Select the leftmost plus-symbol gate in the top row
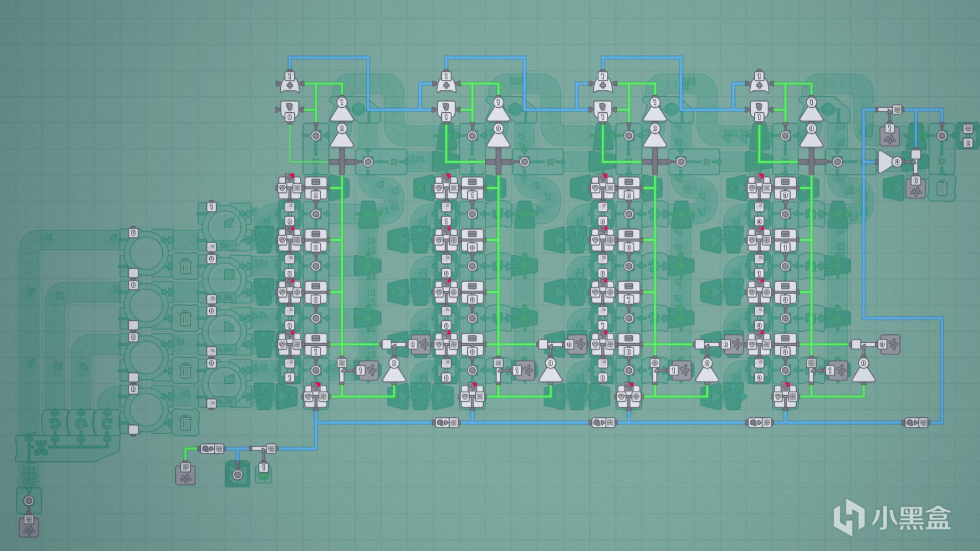Screen dimensions: 980x551 point(289,82)
